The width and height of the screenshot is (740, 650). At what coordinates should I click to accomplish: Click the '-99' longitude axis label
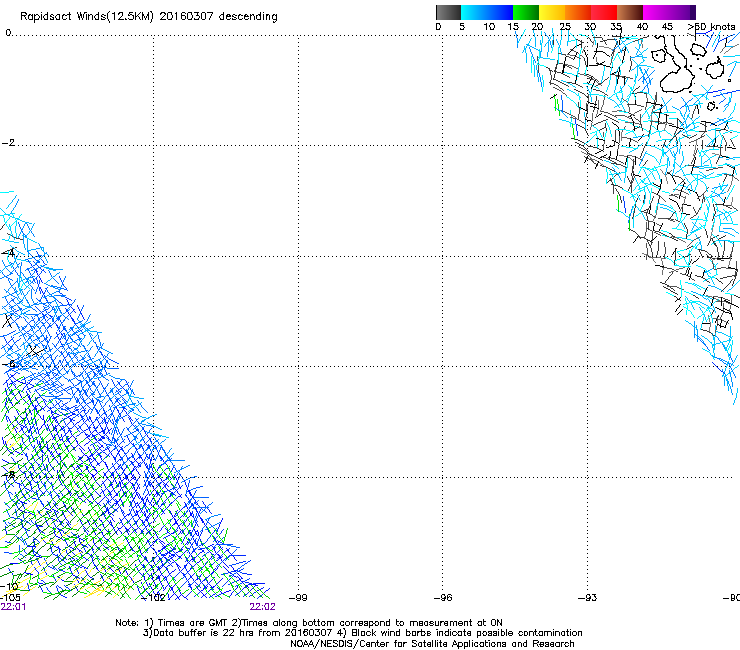298,598
